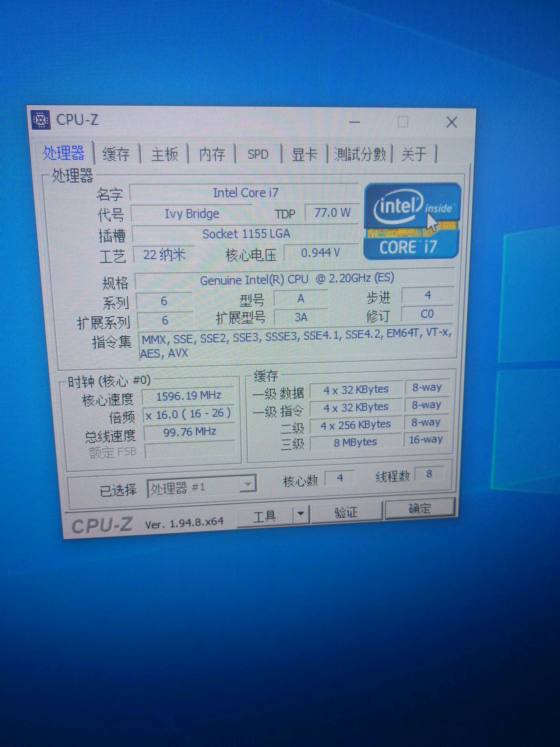
Task: Click the 一级 数据 4 x 32 KBytes value
Action: 356,390
